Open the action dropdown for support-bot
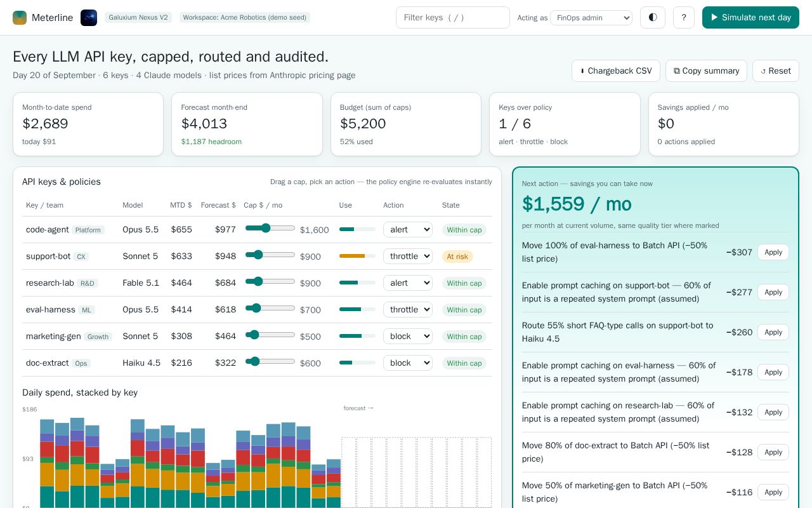The image size is (812, 508). tap(408, 256)
